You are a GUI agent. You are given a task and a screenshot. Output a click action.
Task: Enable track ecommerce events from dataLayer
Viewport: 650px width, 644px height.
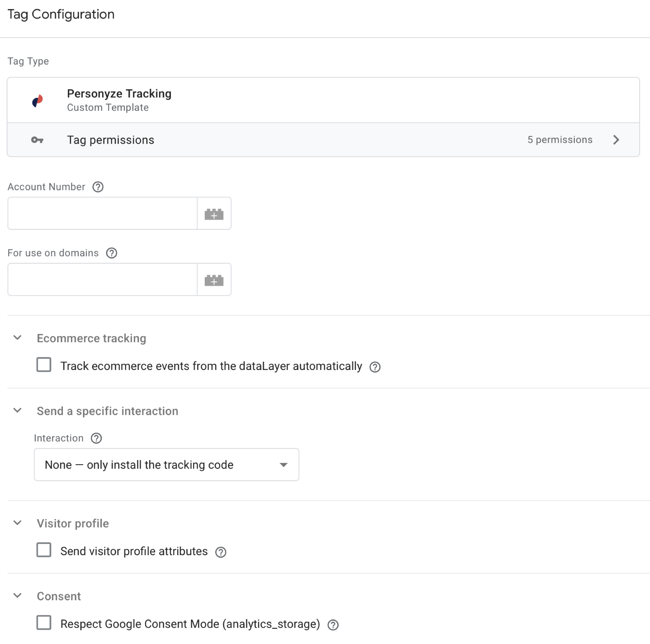[44, 365]
